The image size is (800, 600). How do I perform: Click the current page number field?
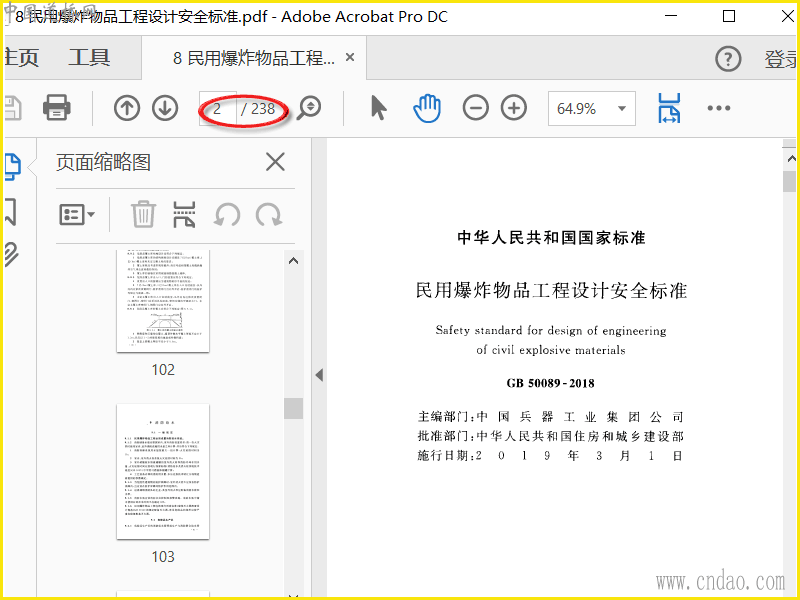click(217, 108)
